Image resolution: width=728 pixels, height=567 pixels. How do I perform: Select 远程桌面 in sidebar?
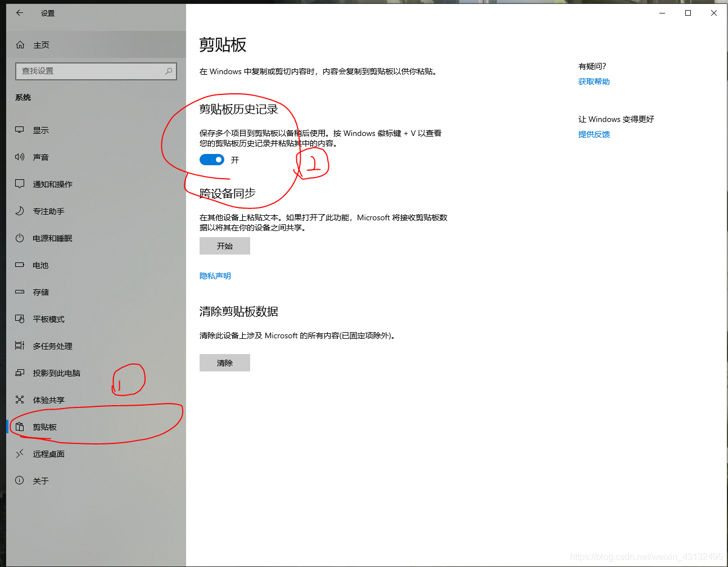click(x=96, y=453)
